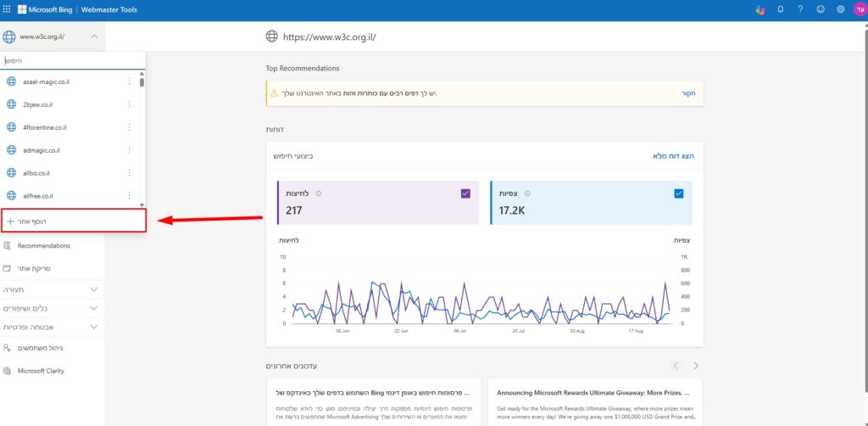Click the site list scroll up arrow
868x426 pixels.
click(142, 74)
